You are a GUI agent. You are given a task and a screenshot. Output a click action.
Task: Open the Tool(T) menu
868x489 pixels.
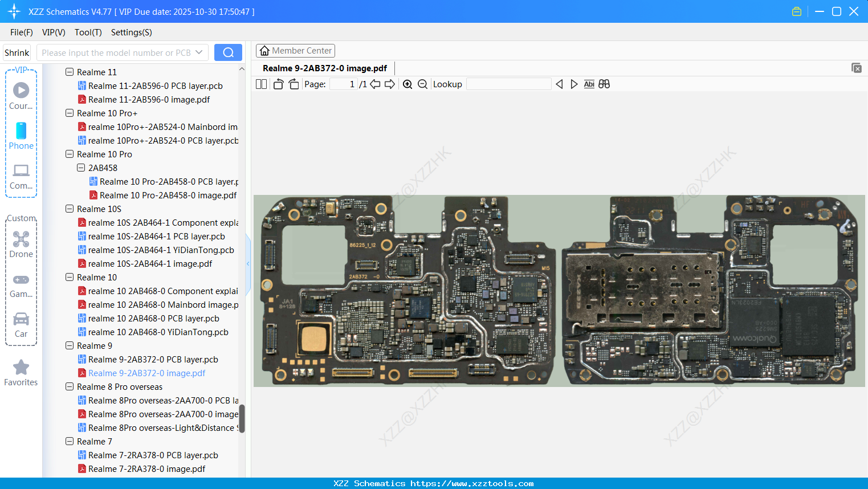88,32
